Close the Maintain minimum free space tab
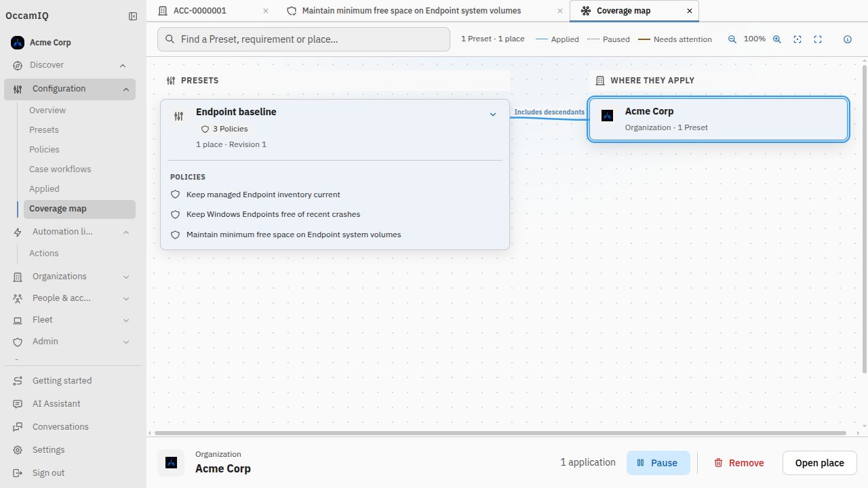Viewport: 868px width, 488px height. (559, 11)
